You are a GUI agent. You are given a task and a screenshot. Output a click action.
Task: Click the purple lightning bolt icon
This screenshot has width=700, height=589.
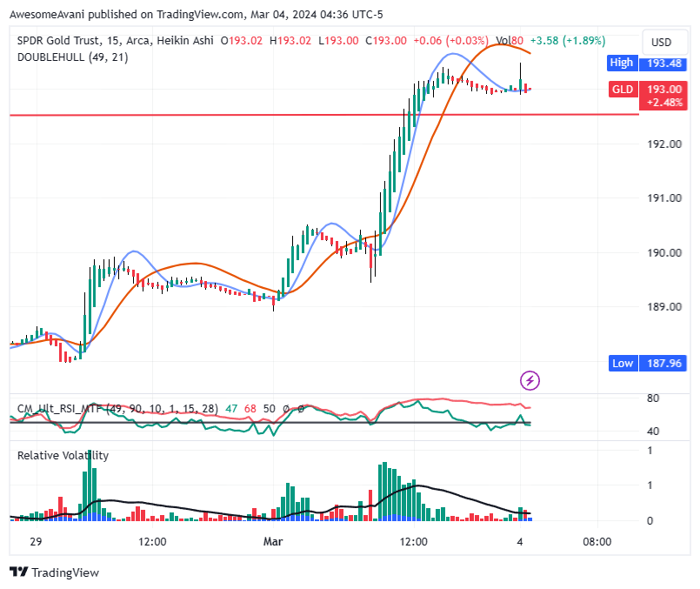click(x=530, y=381)
